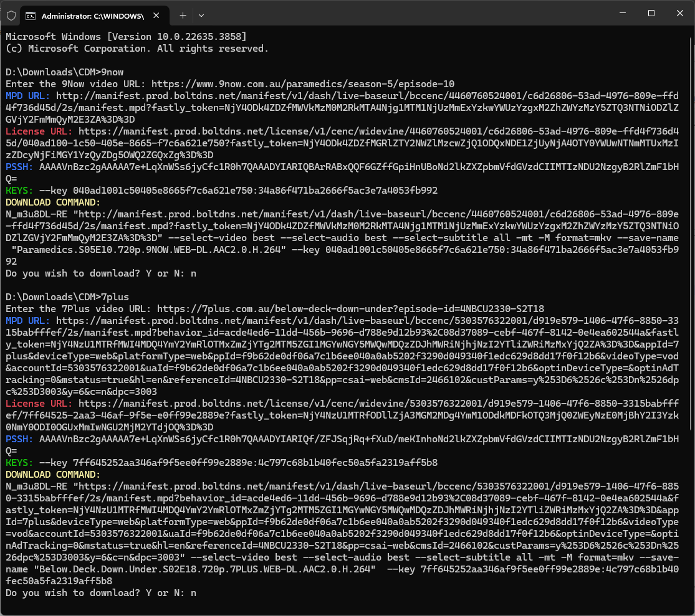Click the first yellow DOWNLOAD COMMAND heading

point(53,202)
